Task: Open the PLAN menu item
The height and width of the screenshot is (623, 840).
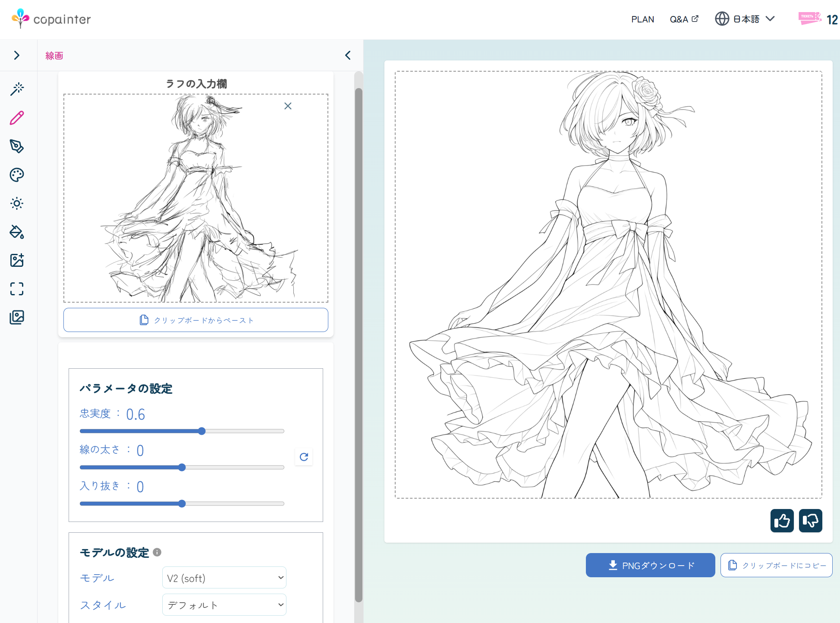Action: point(642,19)
